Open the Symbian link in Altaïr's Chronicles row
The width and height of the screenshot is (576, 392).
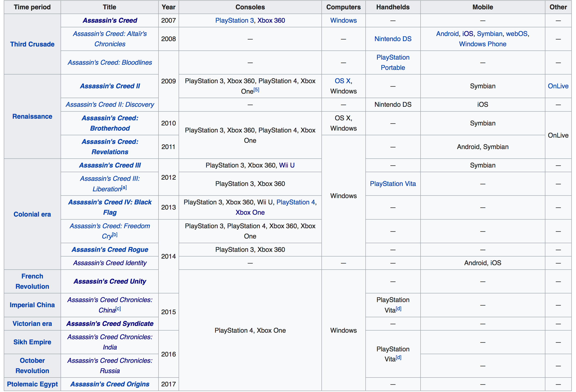[490, 34]
